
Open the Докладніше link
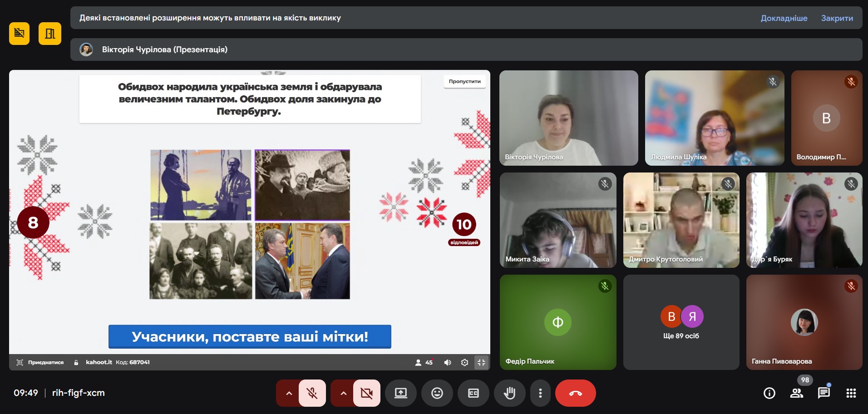point(784,18)
